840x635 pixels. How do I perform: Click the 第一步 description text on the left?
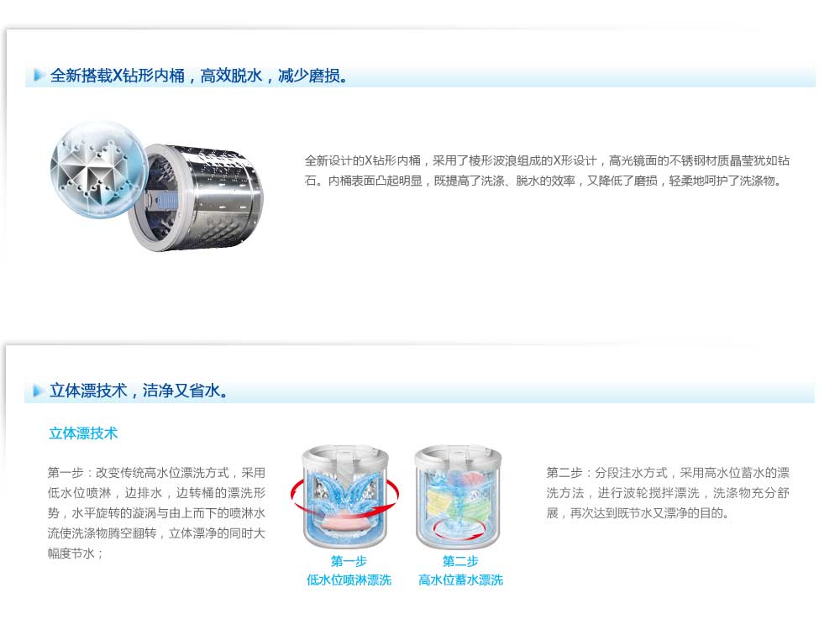(x=156, y=513)
